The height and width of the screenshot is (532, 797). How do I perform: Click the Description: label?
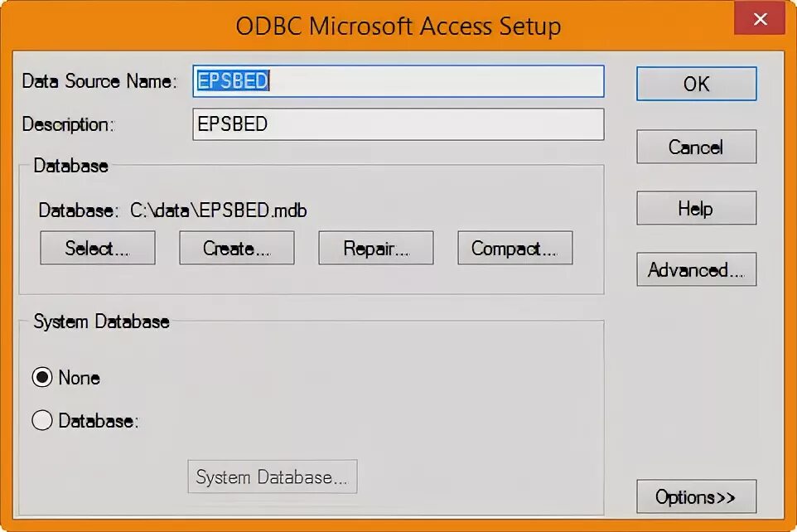69,124
